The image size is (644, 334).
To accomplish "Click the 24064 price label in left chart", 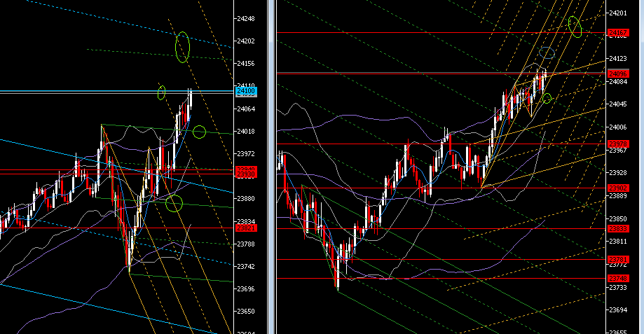I will [245, 109].
